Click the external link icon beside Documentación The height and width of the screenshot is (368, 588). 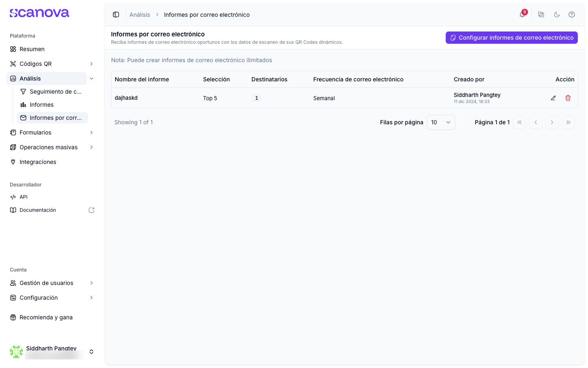91,210
